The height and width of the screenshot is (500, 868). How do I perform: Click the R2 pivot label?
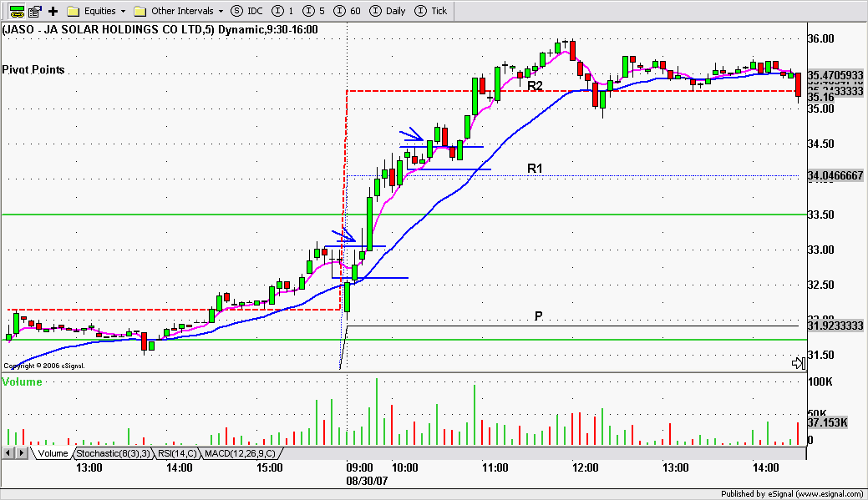click(x=535, y=86)
